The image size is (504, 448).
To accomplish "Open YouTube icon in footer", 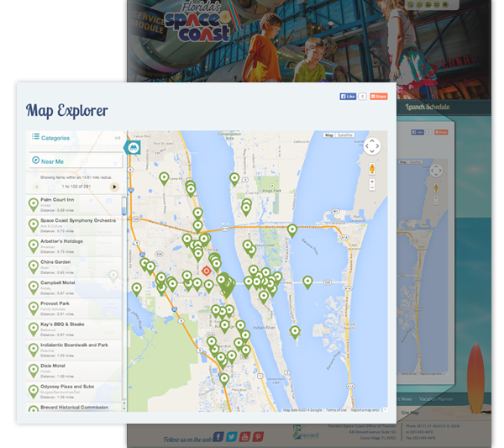I will (244, 437).
